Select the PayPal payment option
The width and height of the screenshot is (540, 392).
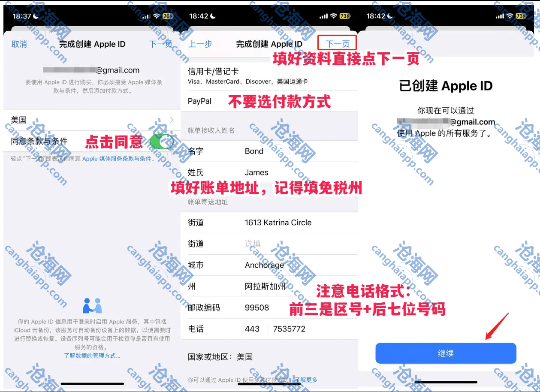point(200,101)
